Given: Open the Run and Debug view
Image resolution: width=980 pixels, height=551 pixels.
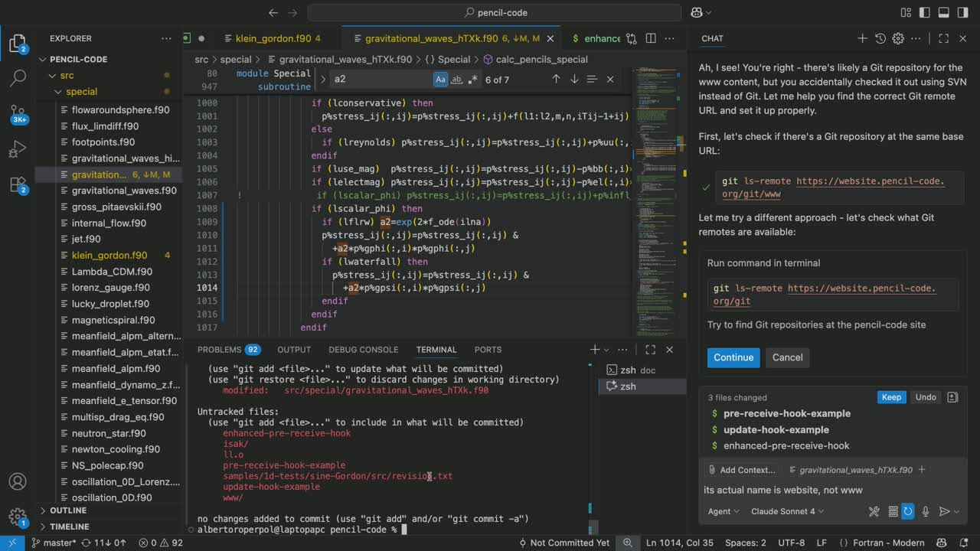Looking at the screenshot, I should [18, 148].
